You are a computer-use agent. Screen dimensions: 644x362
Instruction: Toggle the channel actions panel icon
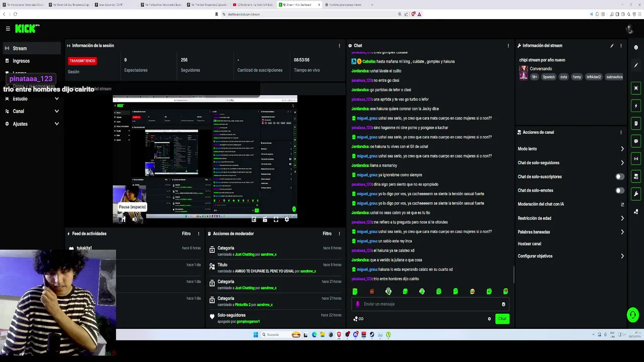[x=636, y=176]
